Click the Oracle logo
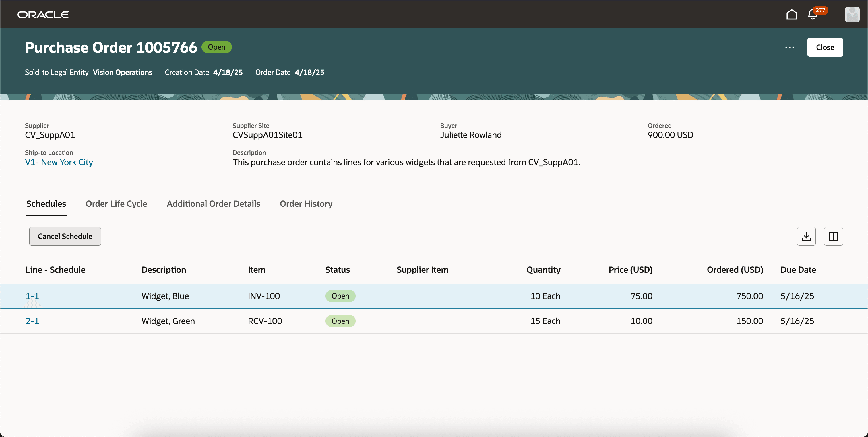868x437 pixels. (x=43, y=14)
